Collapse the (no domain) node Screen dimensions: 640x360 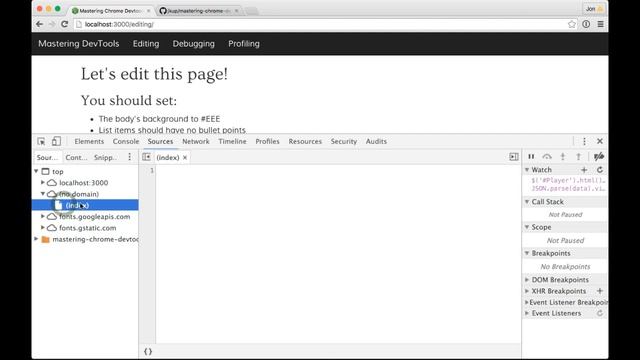(42, 194)
